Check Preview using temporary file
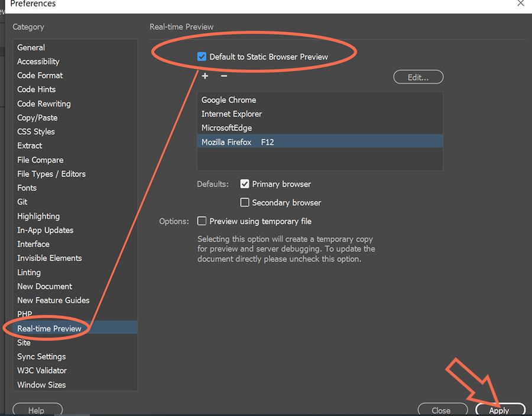 pyautogui.click(x=202, y=221)
